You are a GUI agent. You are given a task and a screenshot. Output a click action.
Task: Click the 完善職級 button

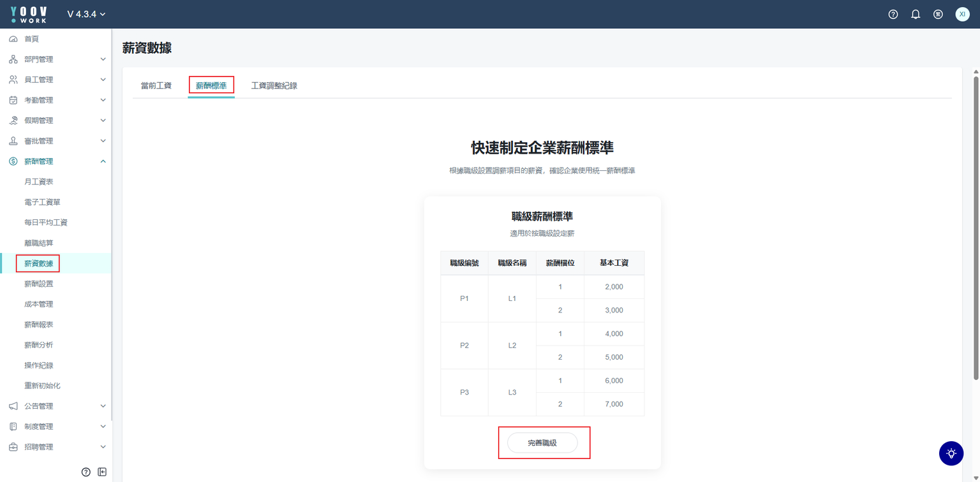(x=542, y=443)
